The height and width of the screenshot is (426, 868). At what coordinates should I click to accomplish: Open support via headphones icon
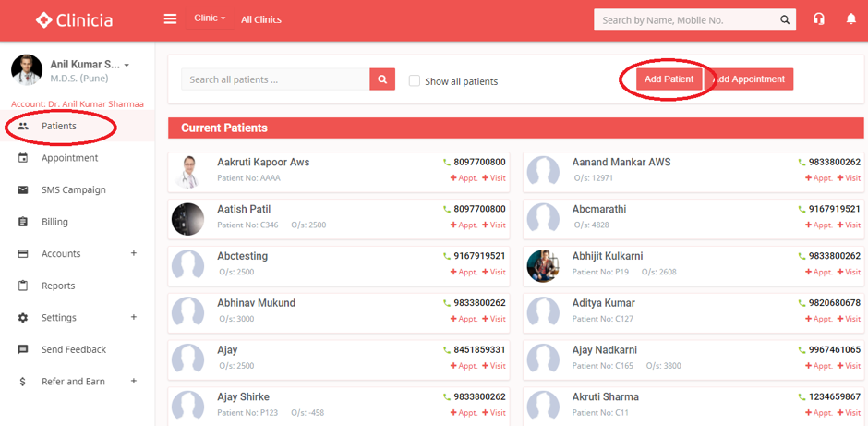point(818,19)
